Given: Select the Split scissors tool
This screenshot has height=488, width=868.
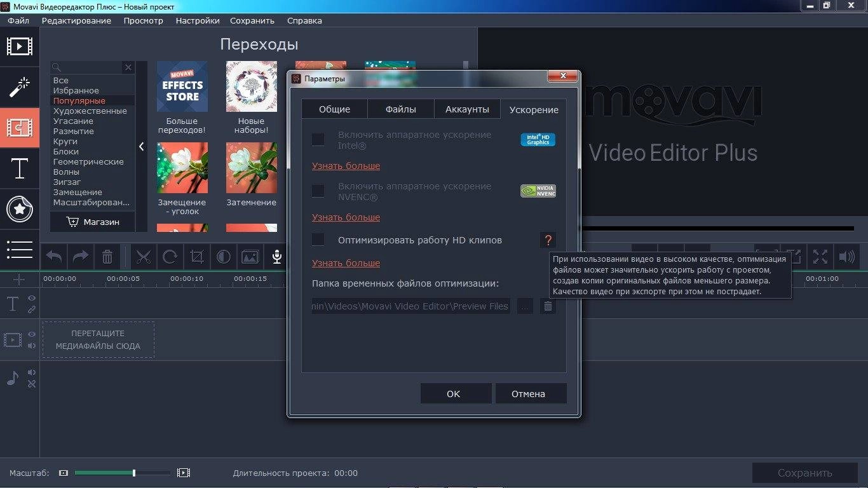Looking at the screenshot, I should tap(144, 257).
